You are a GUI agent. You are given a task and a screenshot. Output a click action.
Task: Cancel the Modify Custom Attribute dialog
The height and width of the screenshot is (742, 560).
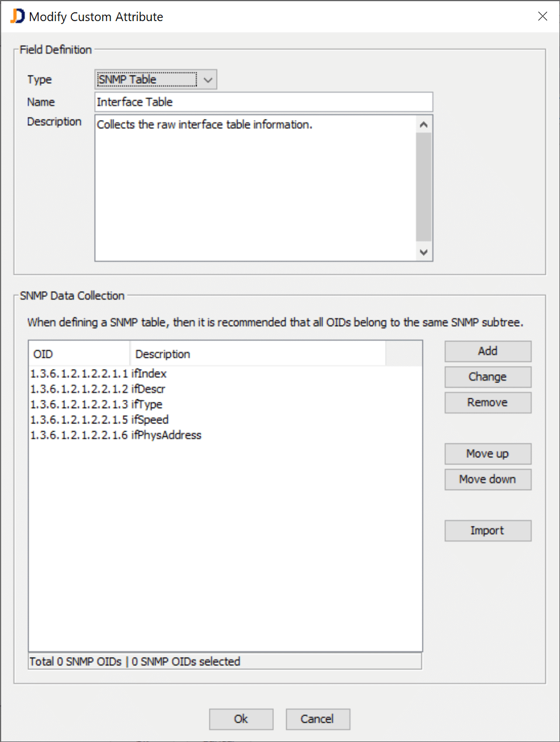(x=317, y=719)
